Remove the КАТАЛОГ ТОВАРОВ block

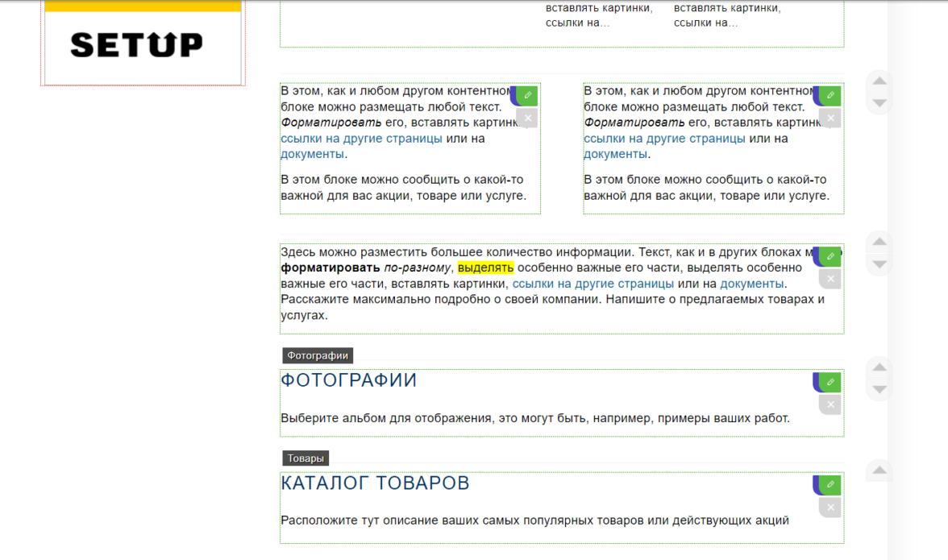(x=830, y=508)
